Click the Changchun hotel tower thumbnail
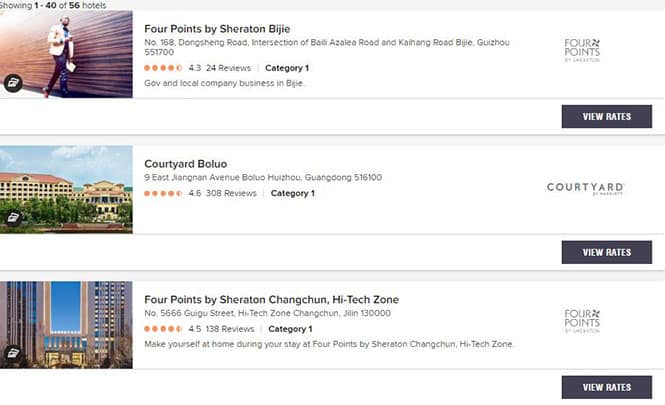This screenshot has height=405, width=665. click(x=66, y=325)
